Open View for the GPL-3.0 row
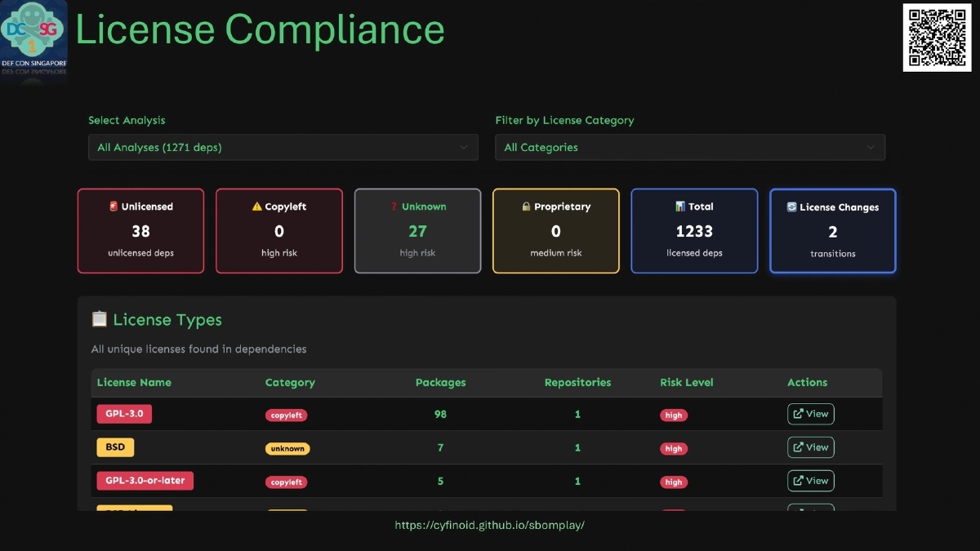 810,414
